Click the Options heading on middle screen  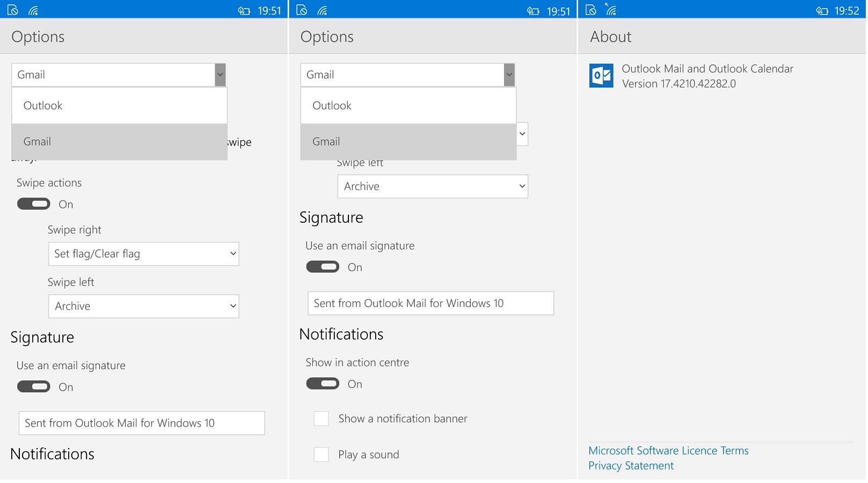[327, 36]
